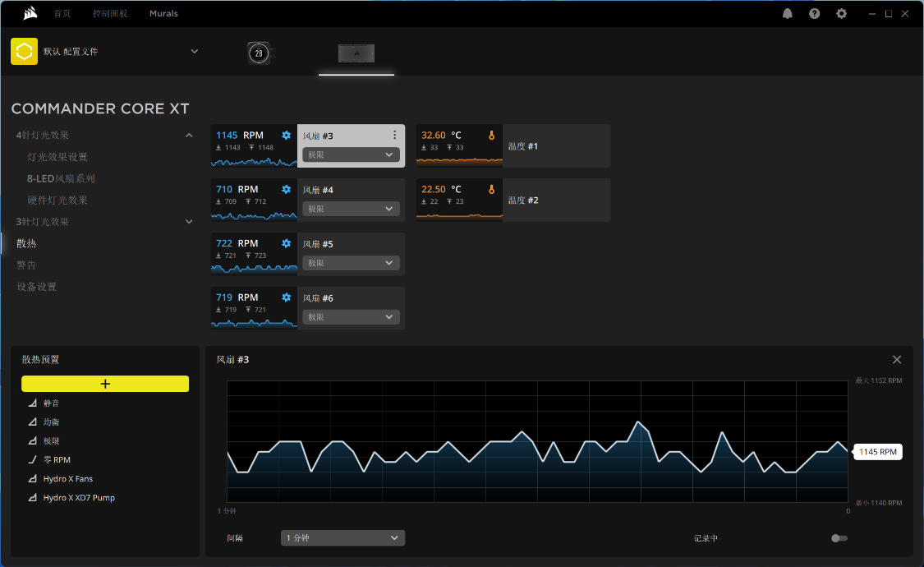The height and width of the screenshot is (567, 924).
Task: Close the 风扇 #3 graph panel
Action: coord(897,360)
